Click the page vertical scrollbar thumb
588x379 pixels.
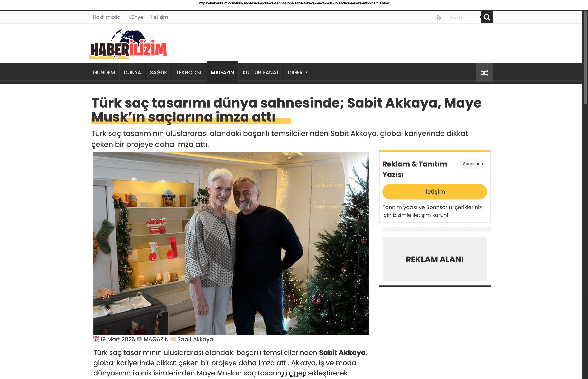[585, 58]
